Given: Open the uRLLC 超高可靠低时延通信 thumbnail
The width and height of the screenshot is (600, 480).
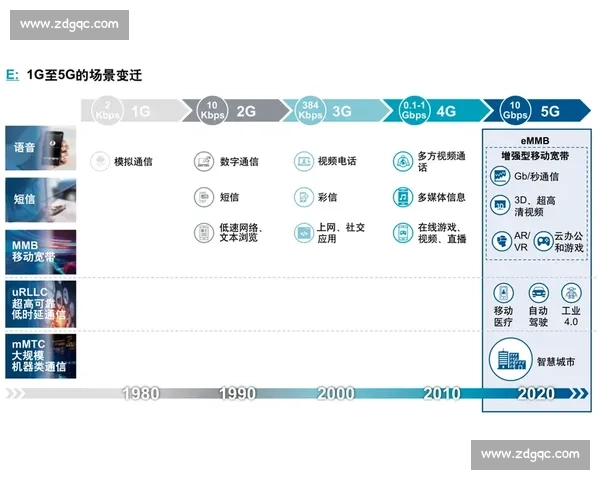Looking at the screenshot, I should click(x=41, y=304).
